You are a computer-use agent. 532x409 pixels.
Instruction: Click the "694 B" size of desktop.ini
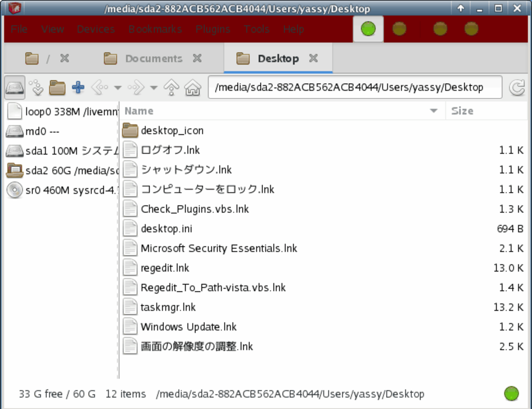pyautogui.click(x=510, y=229)
